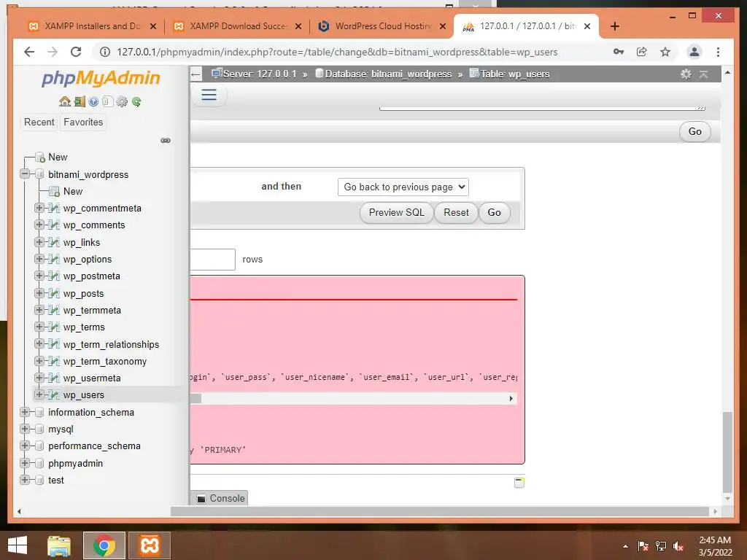
Task: Hide navigation panel with the left-arrow toggle
Action: [x=196, y=74]
